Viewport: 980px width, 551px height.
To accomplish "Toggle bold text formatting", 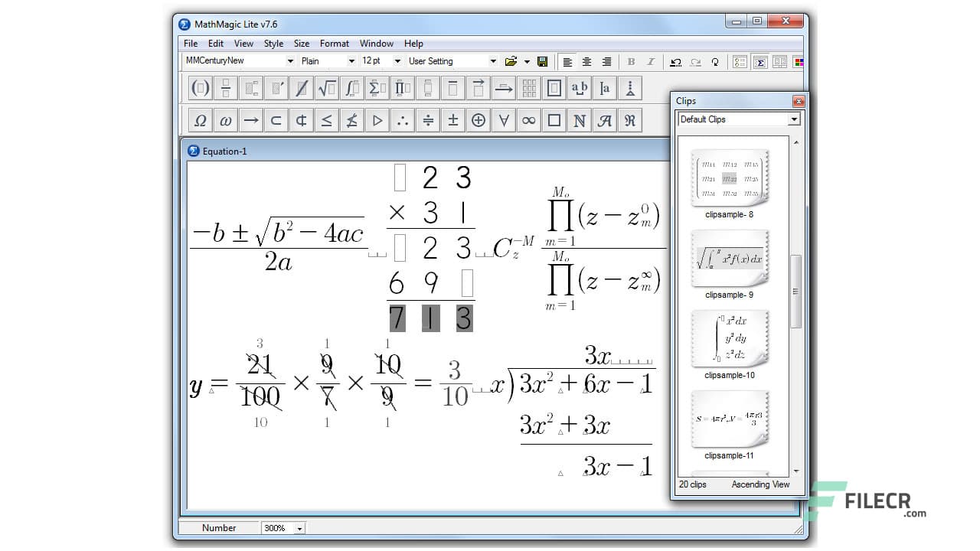I will click(631, 61).
